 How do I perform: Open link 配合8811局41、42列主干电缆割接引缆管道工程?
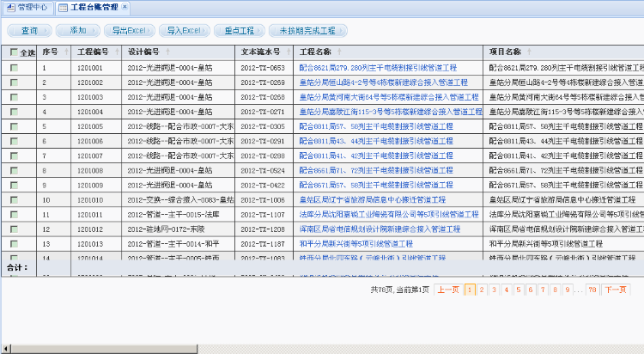click(x=376, y=156)
